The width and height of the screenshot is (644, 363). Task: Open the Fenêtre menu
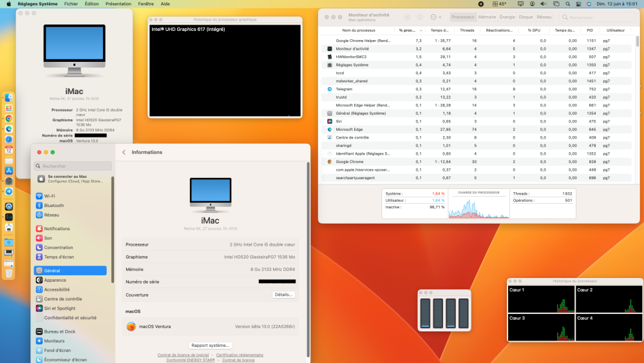pyautogui.click(x=146, y=4)
